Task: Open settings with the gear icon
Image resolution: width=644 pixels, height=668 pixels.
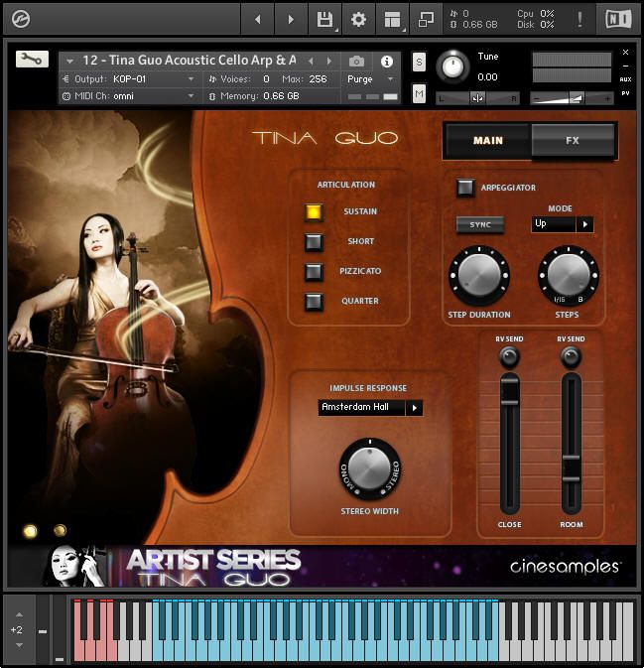Action: click(358, 19)
